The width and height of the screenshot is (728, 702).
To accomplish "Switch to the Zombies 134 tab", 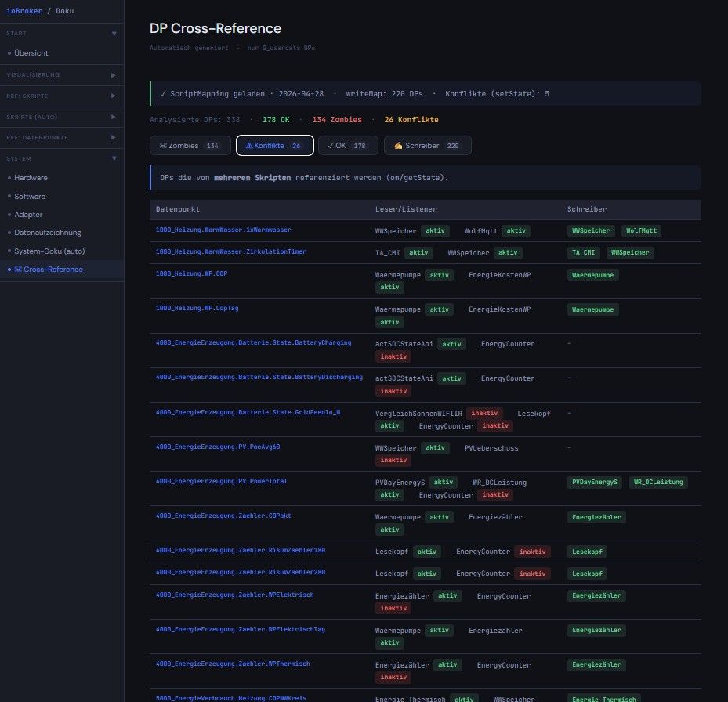I will [x=190, y=145].
